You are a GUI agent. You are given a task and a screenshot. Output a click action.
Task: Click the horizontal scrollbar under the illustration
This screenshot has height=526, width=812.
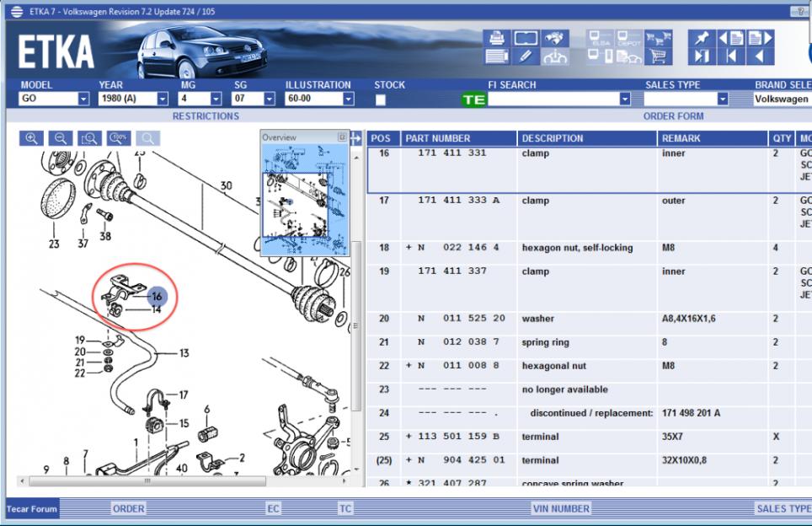pos(147,481)
